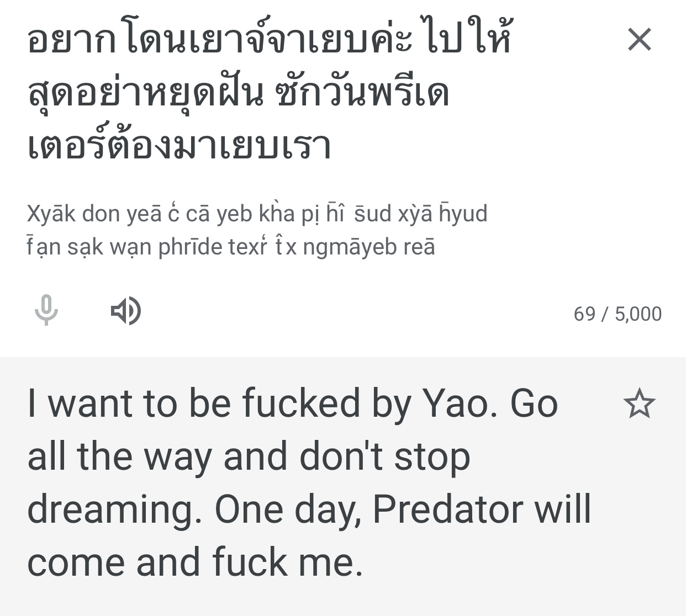Click the word "Predator" in the translation
Viewport: 686px width, 616px height.
pyautogui.click(x=447, y=509)
